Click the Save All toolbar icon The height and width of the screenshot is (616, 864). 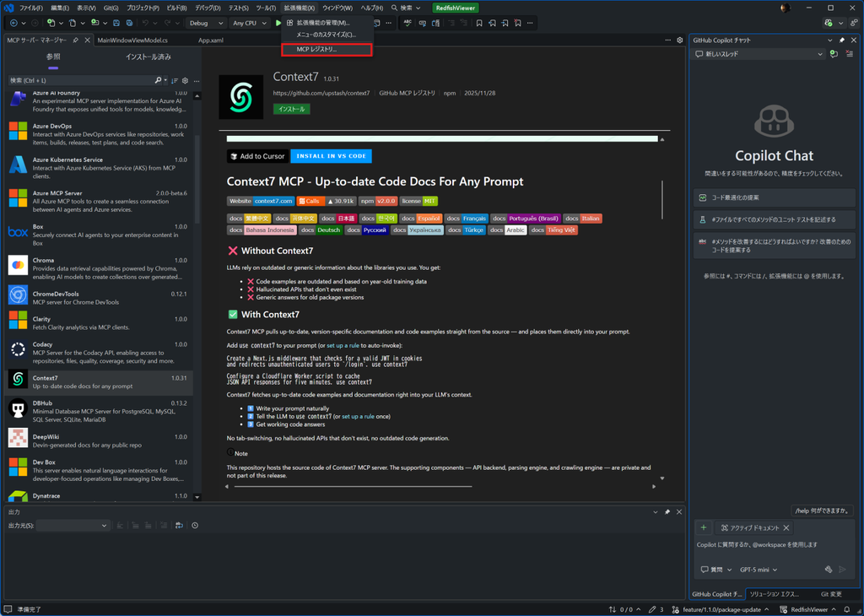click(129, 23)
